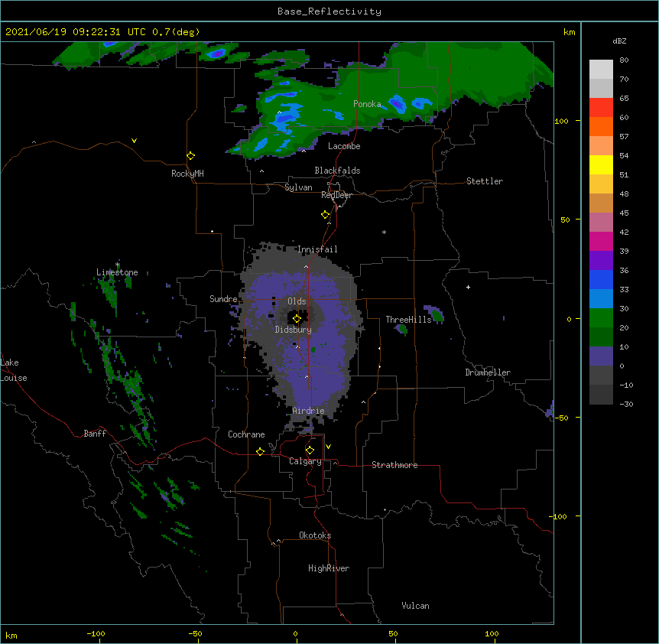The image size is (659, 644).
Task: Click the white cross marker east of ThreeHills
Action: pyautogui.click(x=468, y=287)
